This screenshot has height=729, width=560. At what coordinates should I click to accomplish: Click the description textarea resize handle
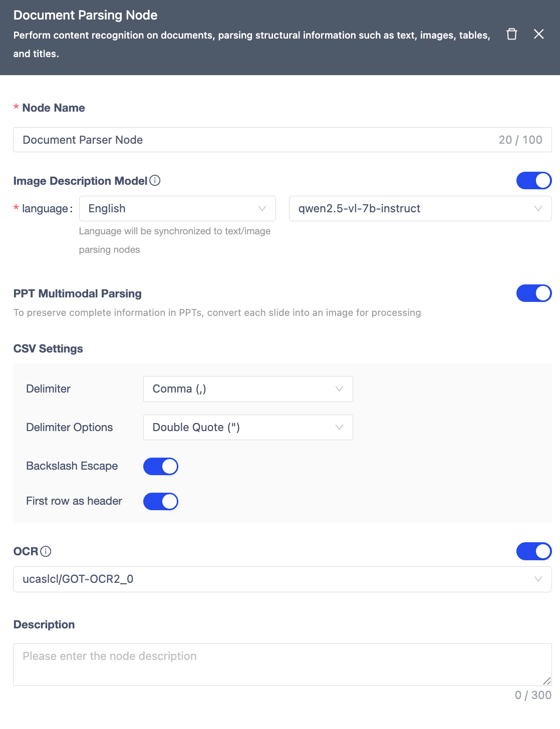coord(547,681)
